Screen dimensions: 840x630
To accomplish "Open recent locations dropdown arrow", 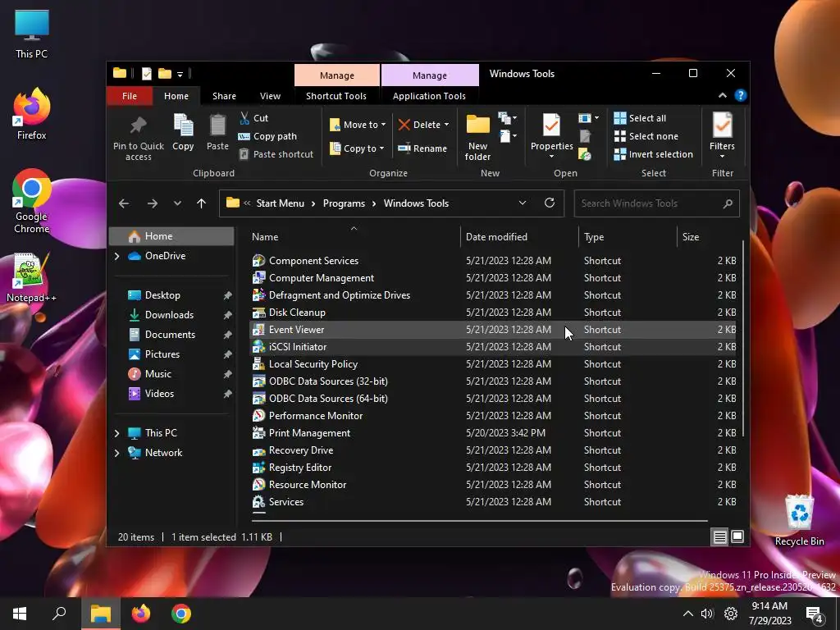I will [x=177, y=203].
